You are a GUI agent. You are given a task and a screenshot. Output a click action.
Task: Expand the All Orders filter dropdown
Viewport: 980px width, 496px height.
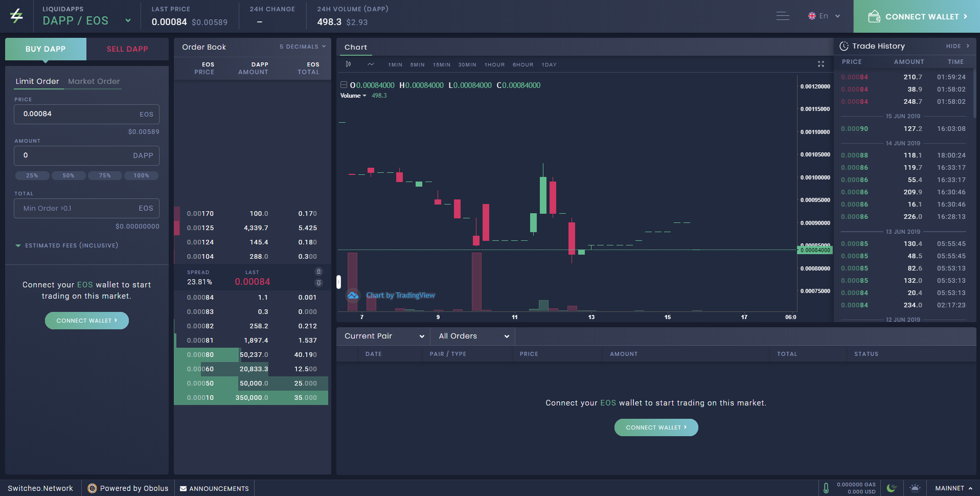[x=473, y=336]
